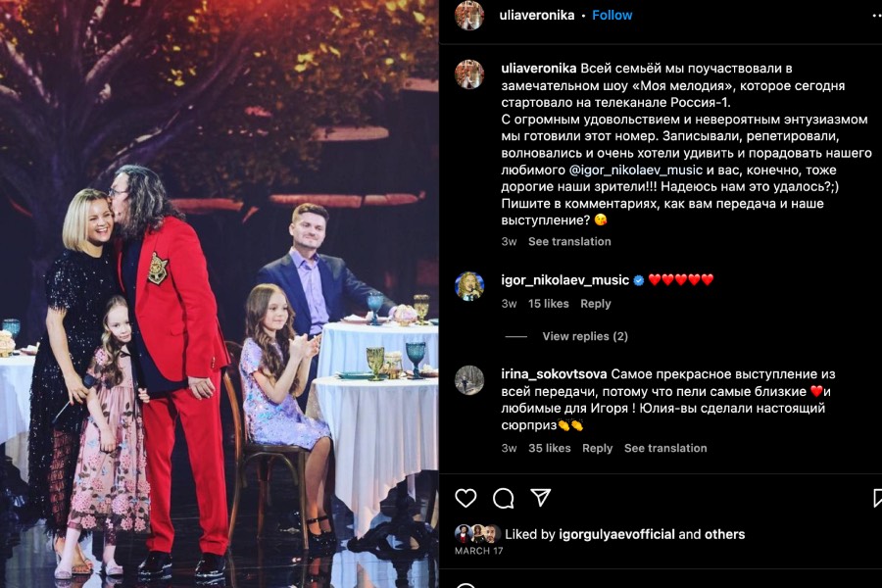Image resolution: width=882 pixels, height=588 pixels.
Task: Click the verified badge next to igor_nikolaev_music
Action: (638, 280)
